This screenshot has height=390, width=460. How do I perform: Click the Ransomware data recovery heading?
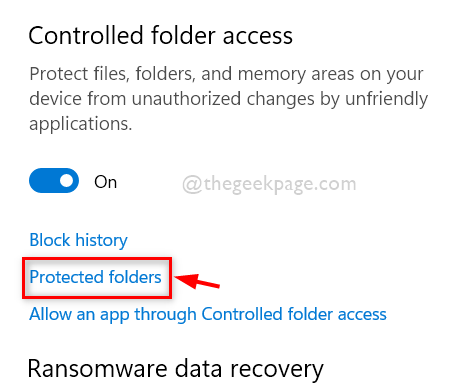(176, 369)
